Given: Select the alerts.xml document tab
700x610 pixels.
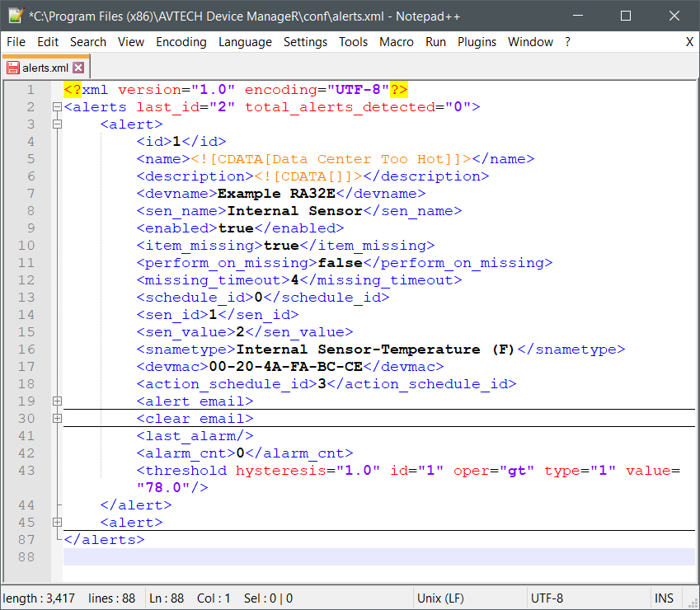Looking at the screenshot, I should tap(45, 68).
